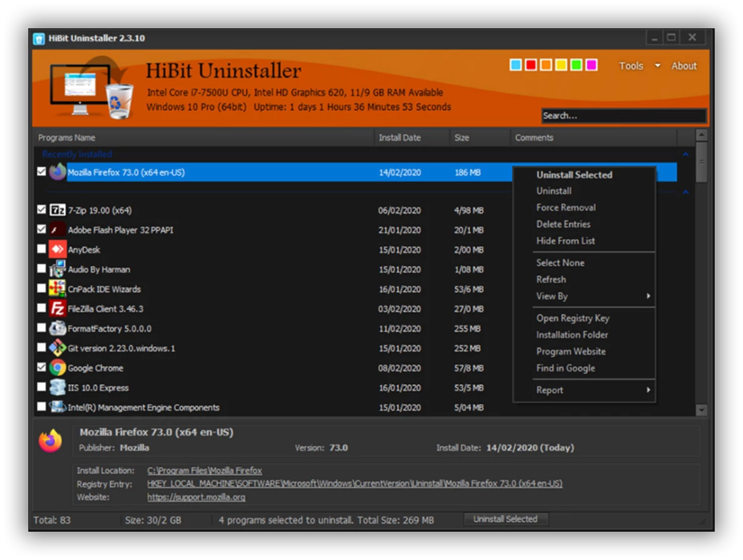Click the 7-Zip program icon
The width and height of the screenshot is (743, 560).
(x=58, y=210)
